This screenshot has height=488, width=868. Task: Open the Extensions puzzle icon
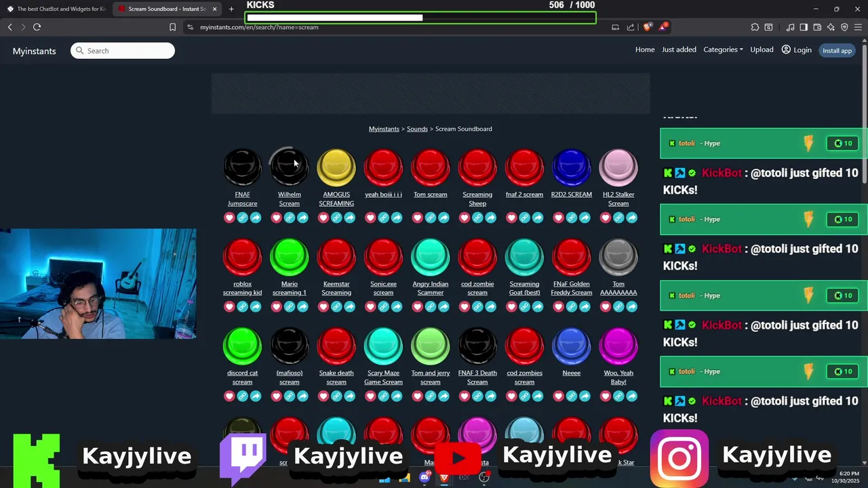[x=755, y=27]
